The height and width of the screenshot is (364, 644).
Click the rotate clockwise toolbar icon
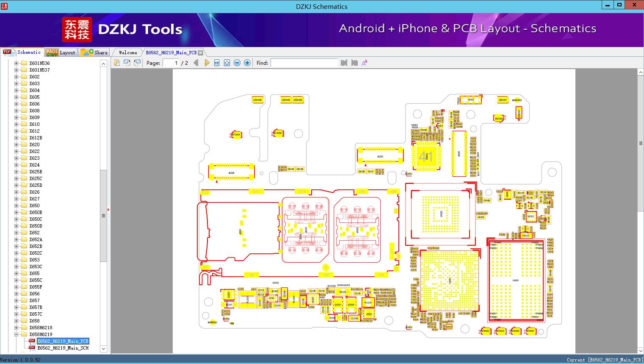tap(137, 63)
